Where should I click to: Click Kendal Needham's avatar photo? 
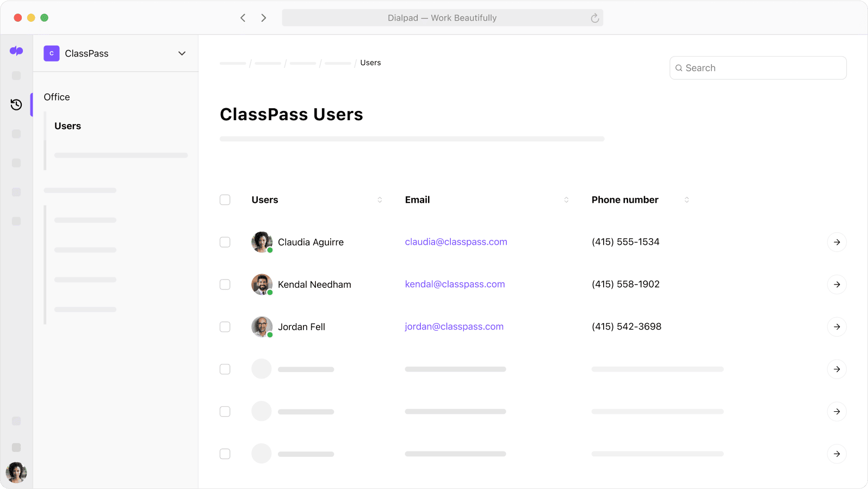[x=262, y=284]
